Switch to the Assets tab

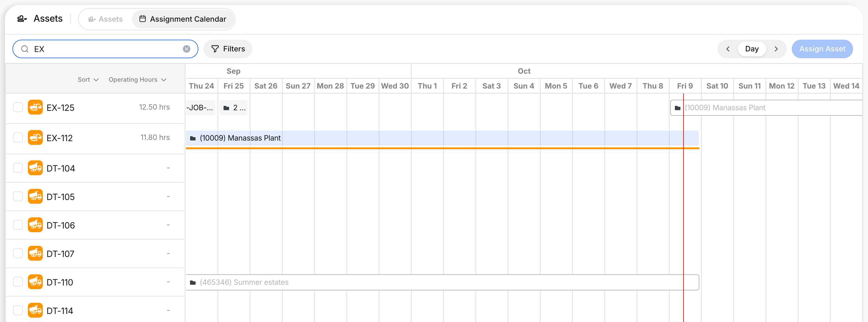click(105, 19)
